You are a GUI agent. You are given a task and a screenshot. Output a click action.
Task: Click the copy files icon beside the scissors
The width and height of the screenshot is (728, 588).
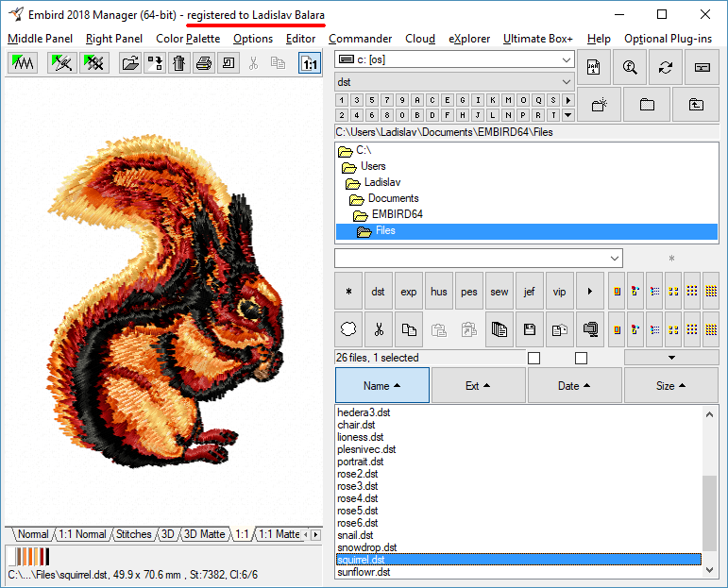coord(409,329)
